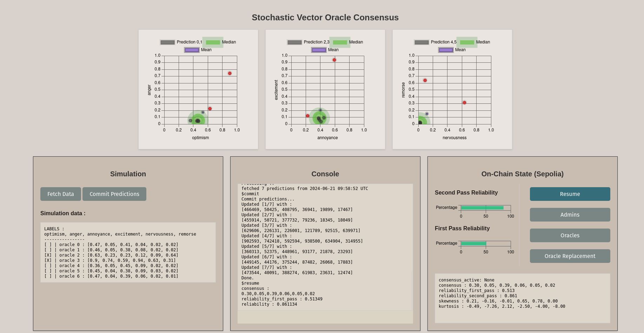Click the First Pass Reliability heading
The height and width of the screenshot is (333, 644).
462,229
